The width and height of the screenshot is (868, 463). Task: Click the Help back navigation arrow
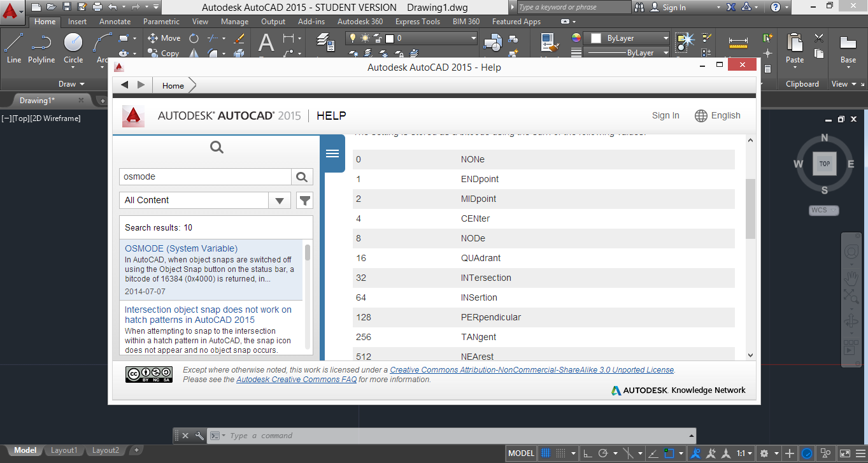pyautogui.click(x=125, y=85)
